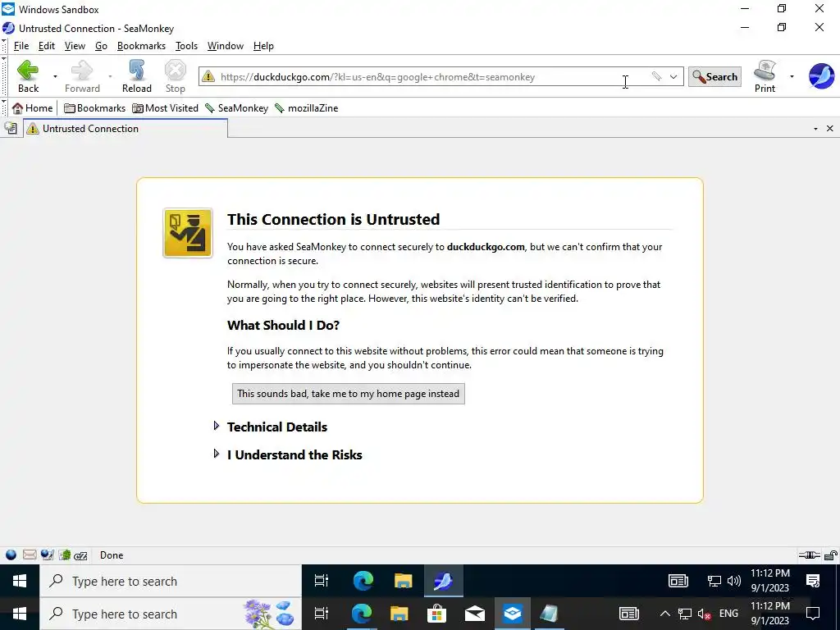Close the Untrusted Connection tab
840x630 pixels.
click(830, 129)
